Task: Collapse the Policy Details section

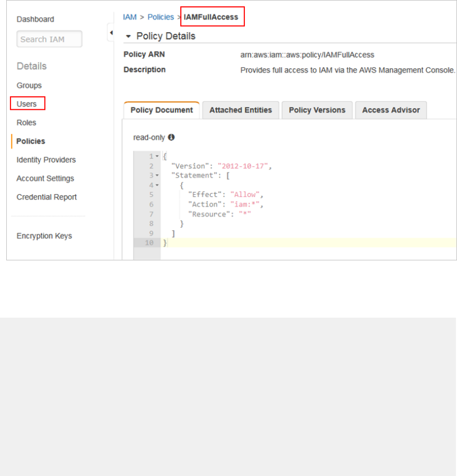Action: (x=128, y=36)
